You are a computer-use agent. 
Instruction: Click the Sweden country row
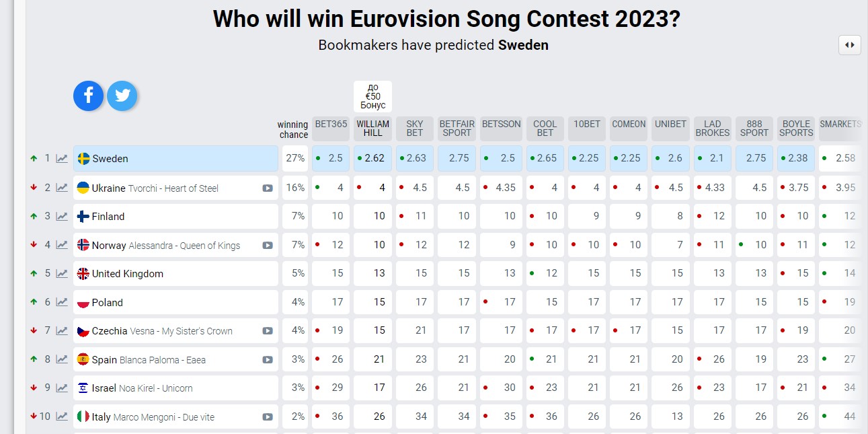[175, 159]
